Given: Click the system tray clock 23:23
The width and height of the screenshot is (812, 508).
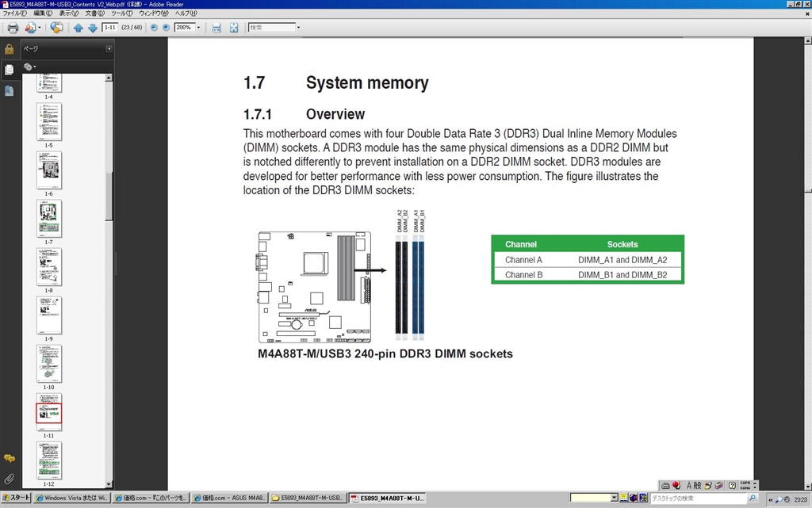Looking at the screenshot, I should (x=801, y=499).
